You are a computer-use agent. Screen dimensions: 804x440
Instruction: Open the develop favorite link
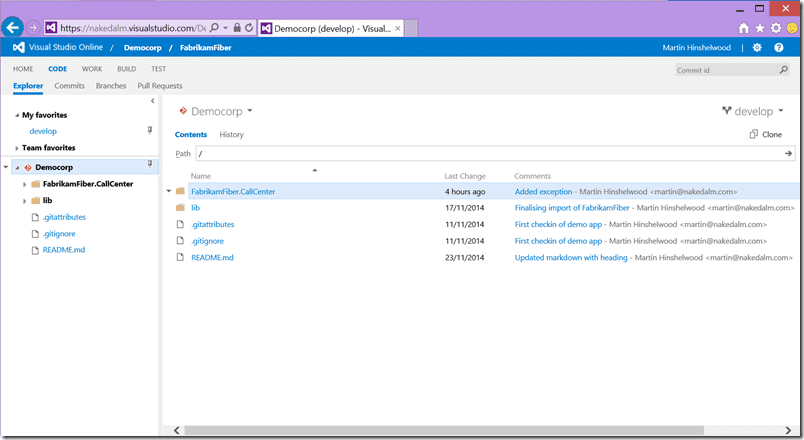coord(43,131)
